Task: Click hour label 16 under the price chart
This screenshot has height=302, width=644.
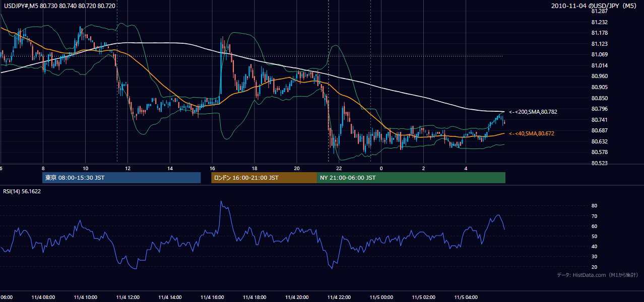Action: [212, 169]
